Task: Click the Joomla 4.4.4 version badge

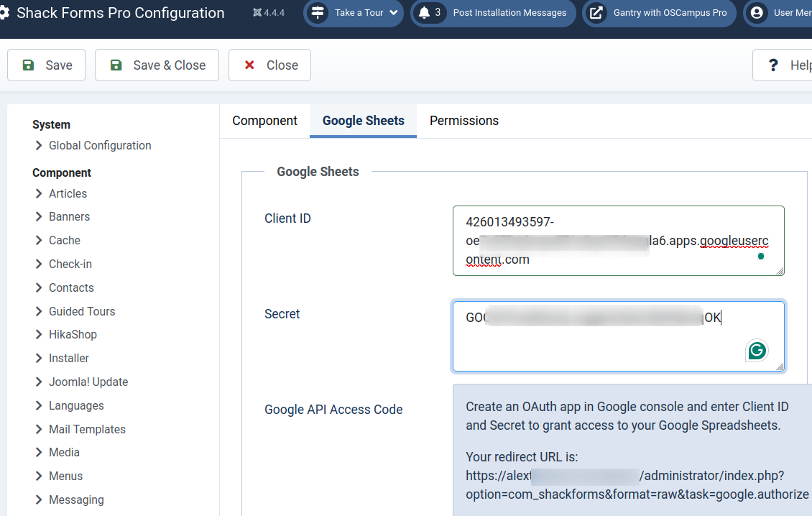Action: pyautogui.click(x=269, y=13)
